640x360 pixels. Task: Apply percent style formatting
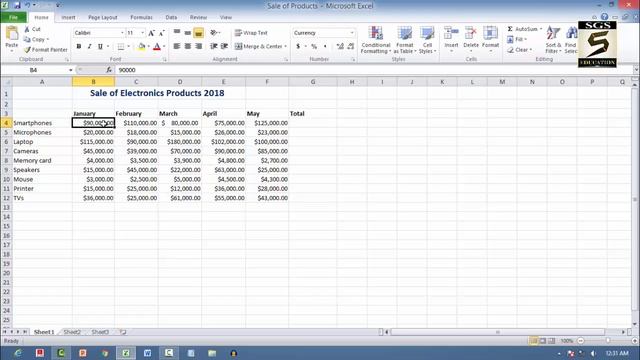(314, 47)
